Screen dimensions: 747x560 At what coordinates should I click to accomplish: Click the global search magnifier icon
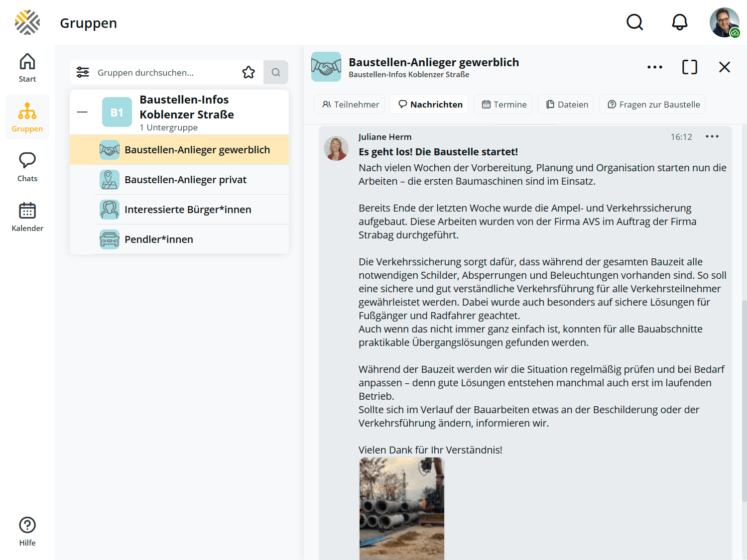[634, 22]
